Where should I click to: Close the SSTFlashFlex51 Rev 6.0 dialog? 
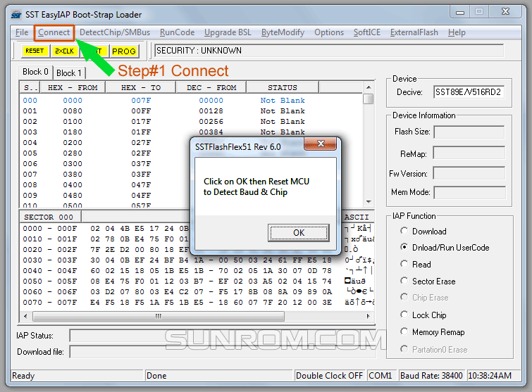click(321, 144)
